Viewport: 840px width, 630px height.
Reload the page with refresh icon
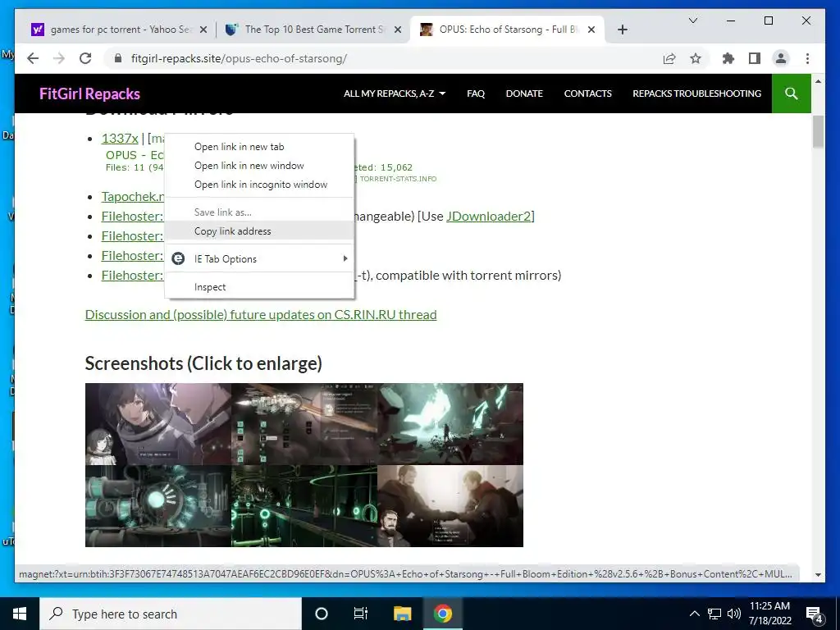pos(85,58)
